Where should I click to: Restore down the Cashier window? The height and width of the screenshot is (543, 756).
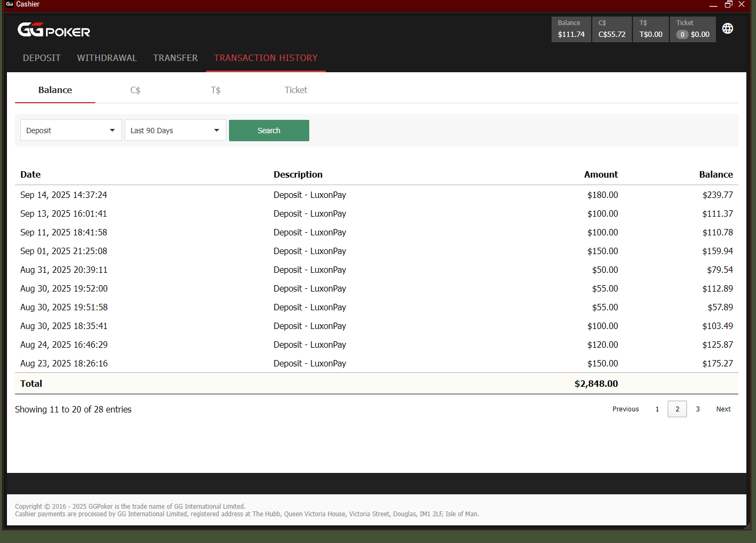pos(728,4)
